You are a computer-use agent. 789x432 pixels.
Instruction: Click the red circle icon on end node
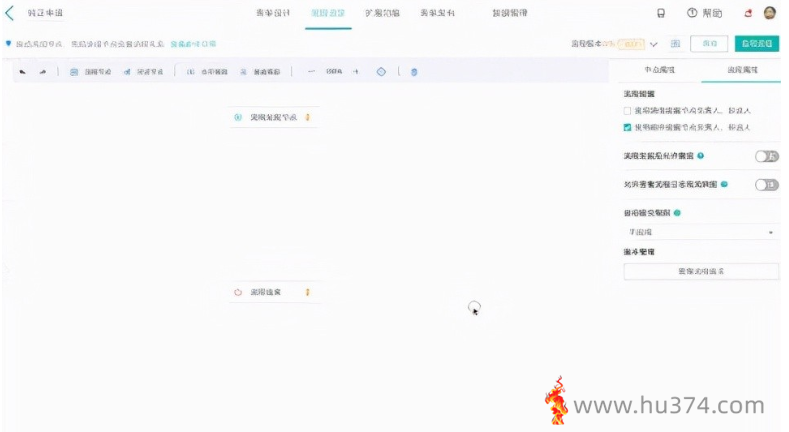tap(238, 292)
